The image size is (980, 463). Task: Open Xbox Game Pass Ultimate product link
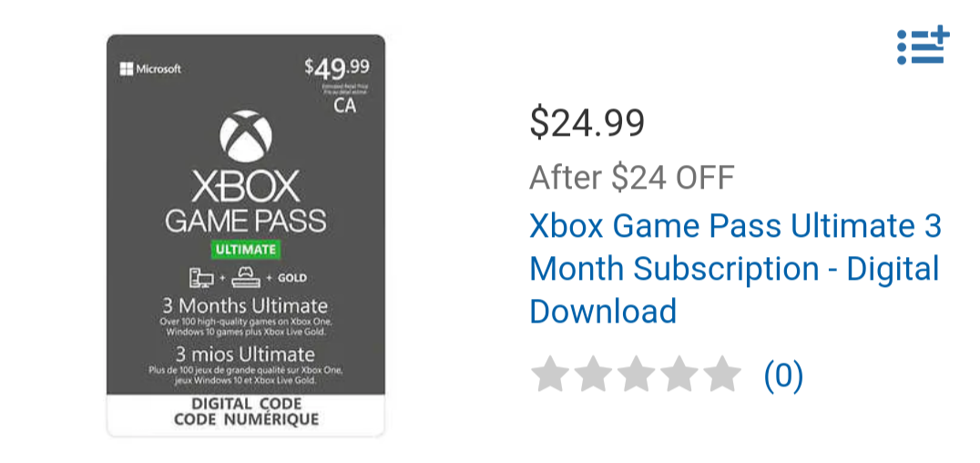pyautogui.click(x=735, y=269)
